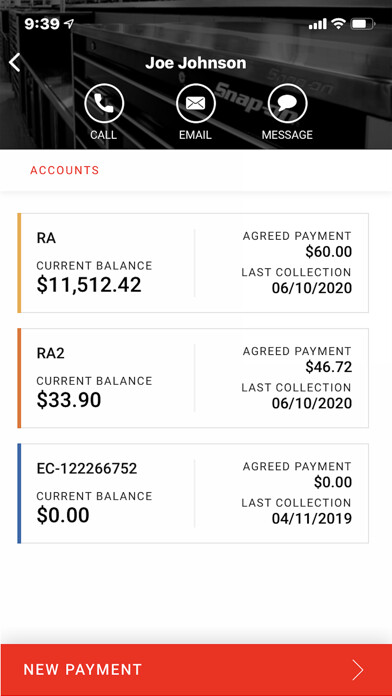Tap the Joe Johnson name header
The width and height of the screenshot is (392, 696).
point(195,63)
